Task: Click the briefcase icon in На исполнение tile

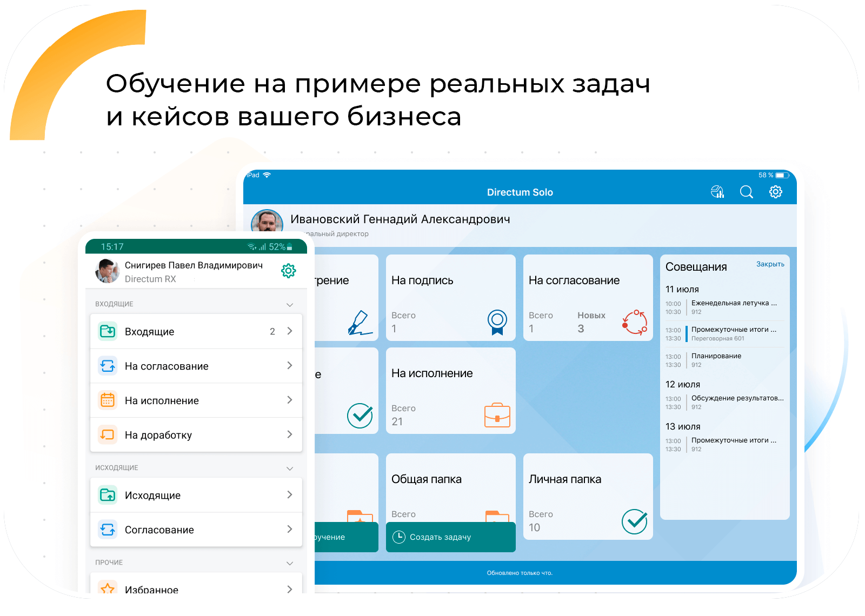Action: (497, 415)
